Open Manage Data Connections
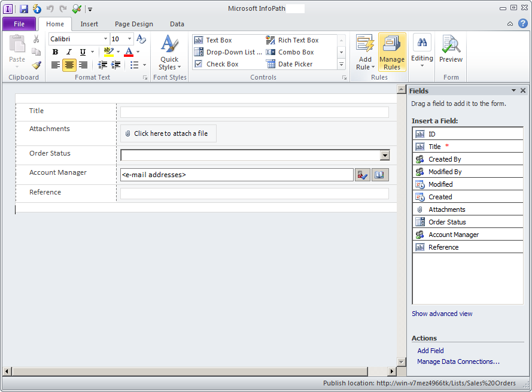The width and height of the screenshot is (532, 392). click(x=458, y=361)
